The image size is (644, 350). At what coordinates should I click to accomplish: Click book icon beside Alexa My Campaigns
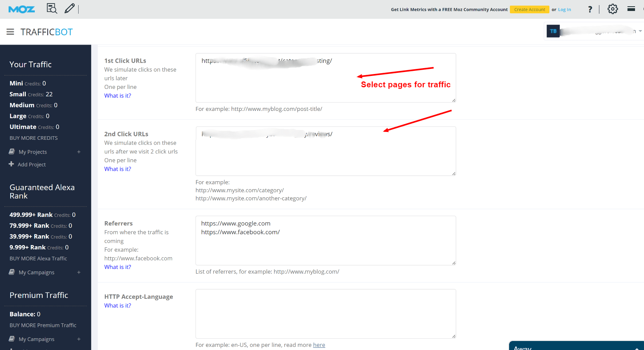12,272
